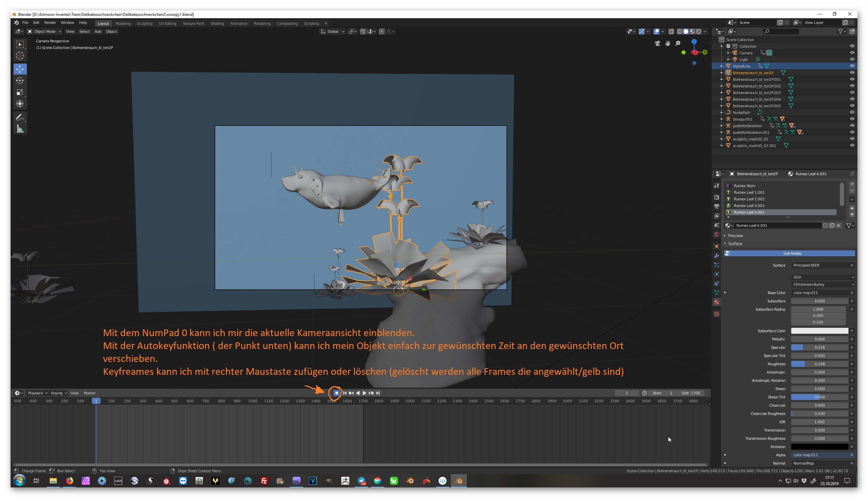Hide NurbsPath using its eye icon
This screenshot has height=498, width=868.
(x=852, y=112)
